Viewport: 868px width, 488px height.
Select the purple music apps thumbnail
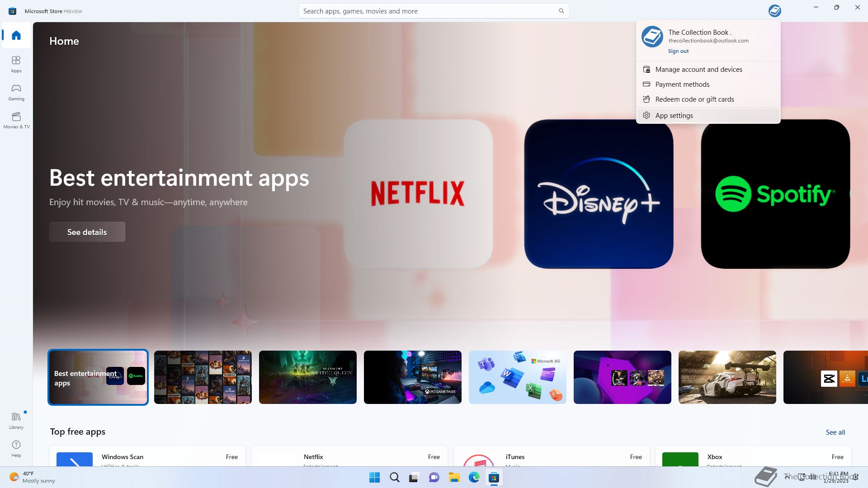[623, 377]
